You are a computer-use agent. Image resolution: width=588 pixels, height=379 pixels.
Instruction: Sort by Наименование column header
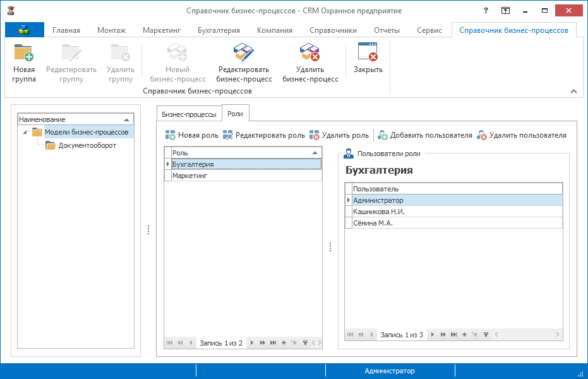tap(76, 119)
